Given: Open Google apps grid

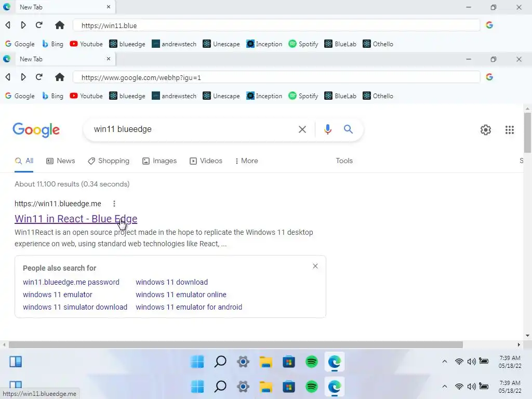Looking at the screenshot, I should point(510,129).
